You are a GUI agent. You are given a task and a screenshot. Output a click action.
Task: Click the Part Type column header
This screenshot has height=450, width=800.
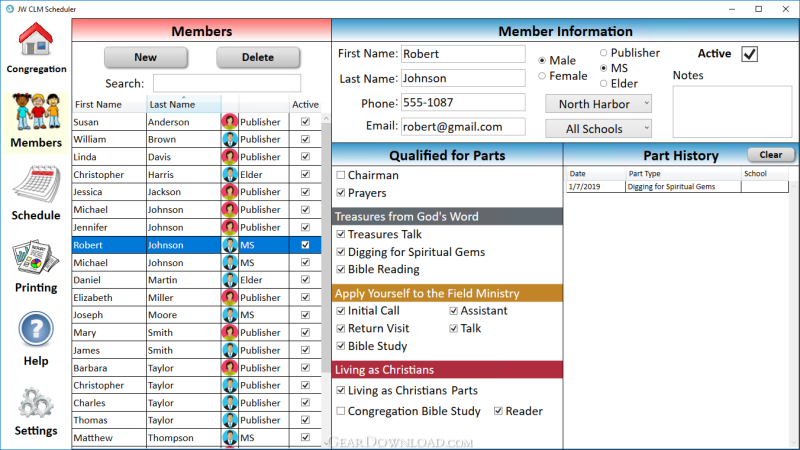[x=683, y=173]
